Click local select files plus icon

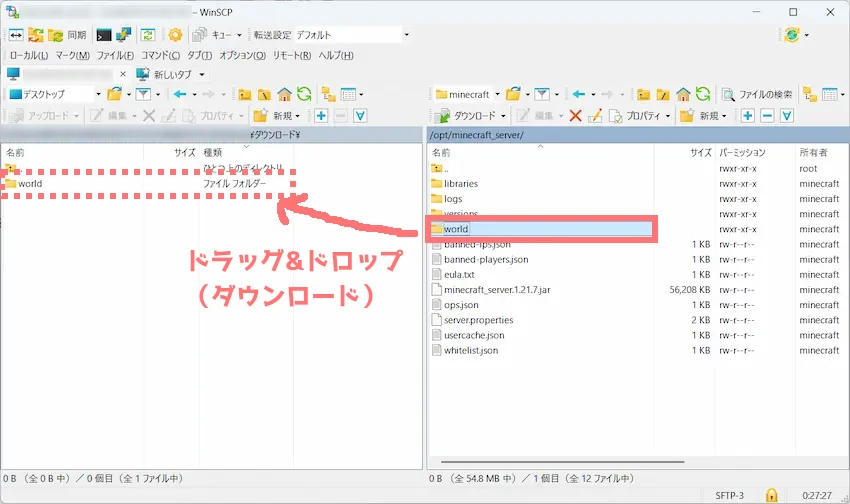[321, 115]
